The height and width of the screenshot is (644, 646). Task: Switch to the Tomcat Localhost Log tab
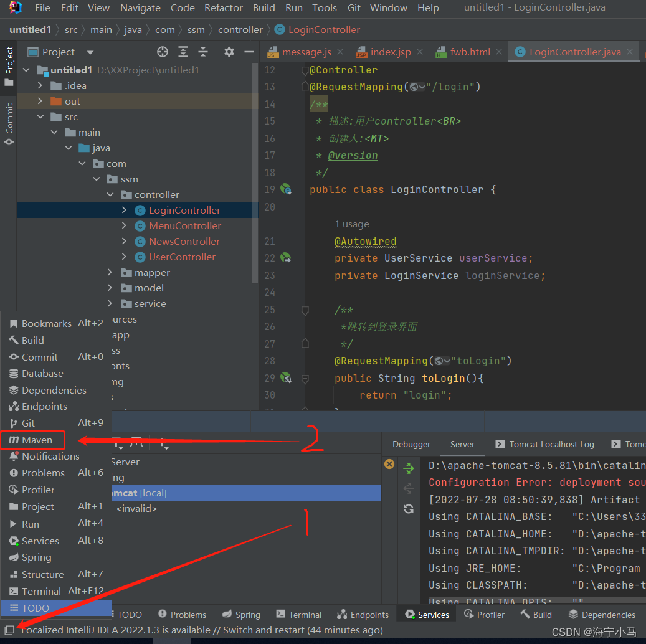click(x=544, y=444)
